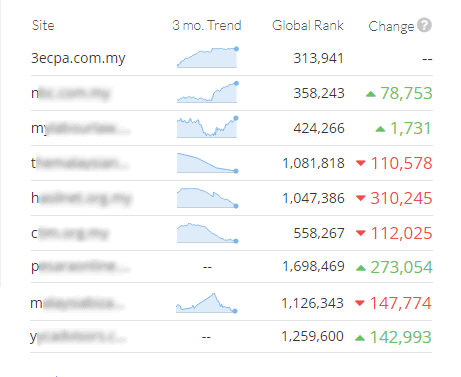Click the green up arrow beside 78,753

(x=371, y=94)
